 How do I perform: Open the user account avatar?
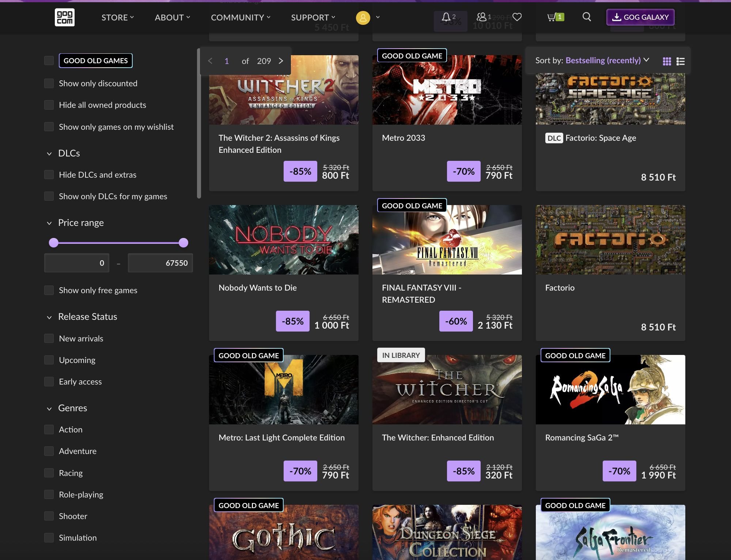(363, 18)
